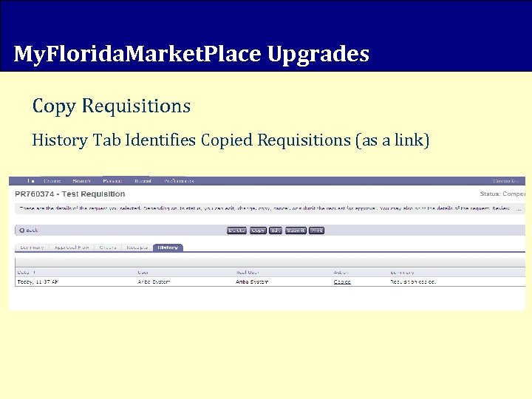Image resolution: width=532 pixels, height=399 pixels.
Task: Click the Status text near the title
Action: pyautogui.click(x=502, y=194)
